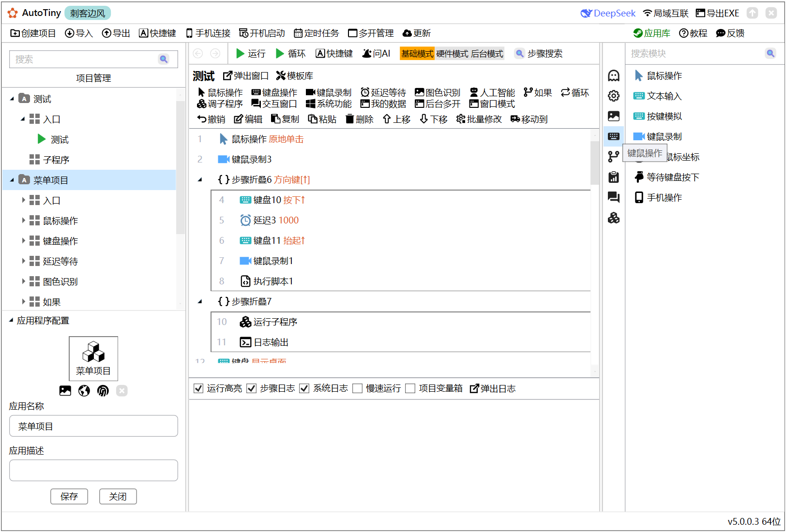Open the 手机连接 menu item
786x532 pixels.
(x=208, y=33)
